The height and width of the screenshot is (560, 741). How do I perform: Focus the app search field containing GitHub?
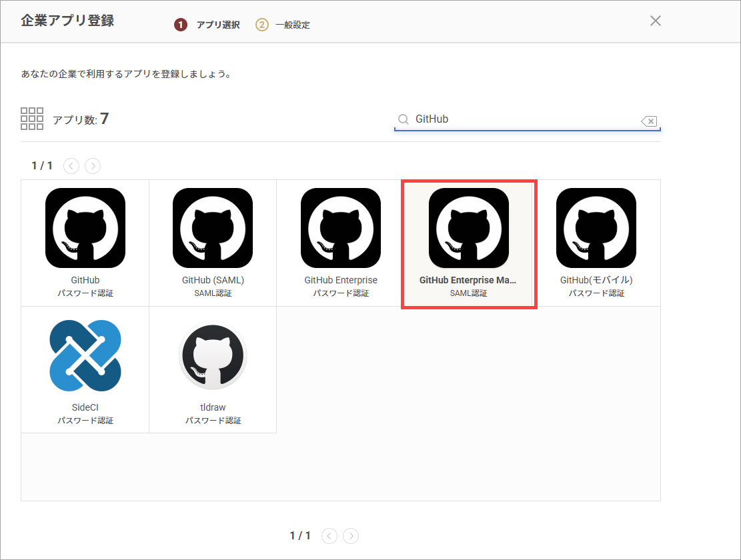pyautogui.click(x=528, y=119)
